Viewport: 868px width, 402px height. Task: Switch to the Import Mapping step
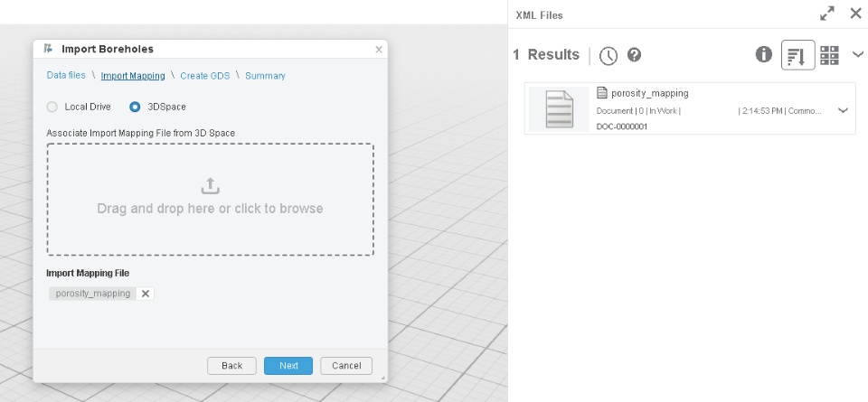(x=133, y=76)
